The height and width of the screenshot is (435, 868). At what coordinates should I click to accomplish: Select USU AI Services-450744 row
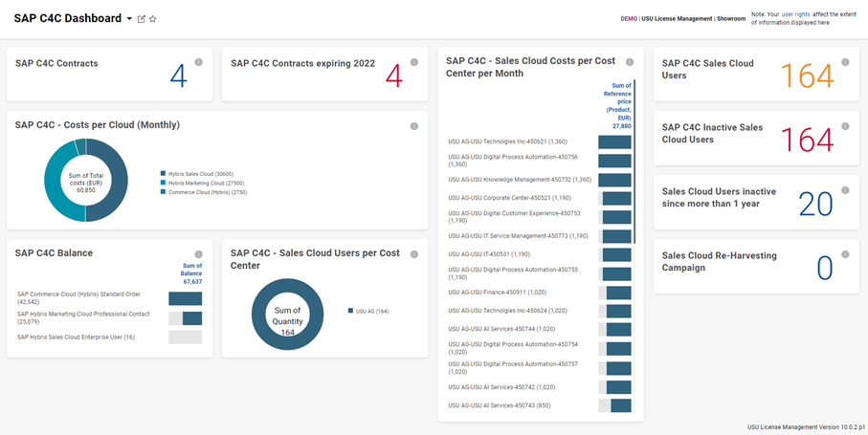coord(540,330)
